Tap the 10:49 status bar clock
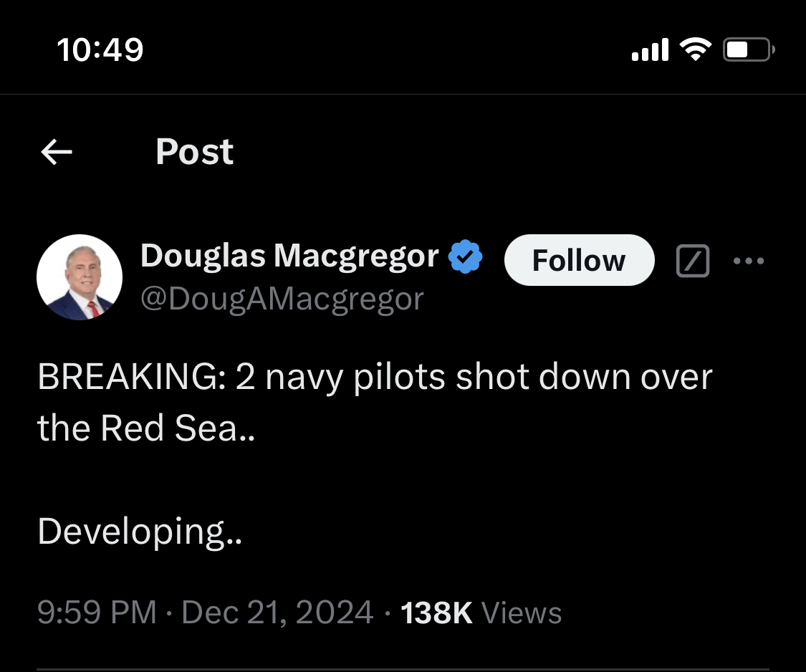The image size is (806, 672). click(100, 50)
